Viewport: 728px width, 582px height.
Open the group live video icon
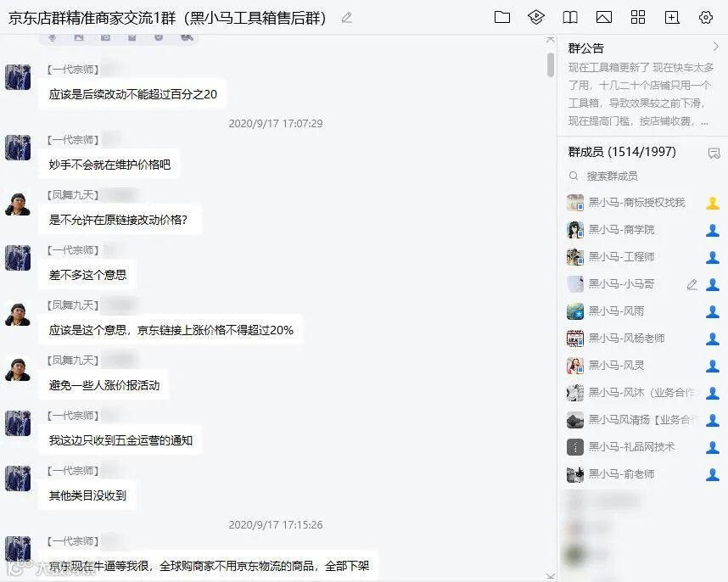pyautogui.click(x=535, y=18)
